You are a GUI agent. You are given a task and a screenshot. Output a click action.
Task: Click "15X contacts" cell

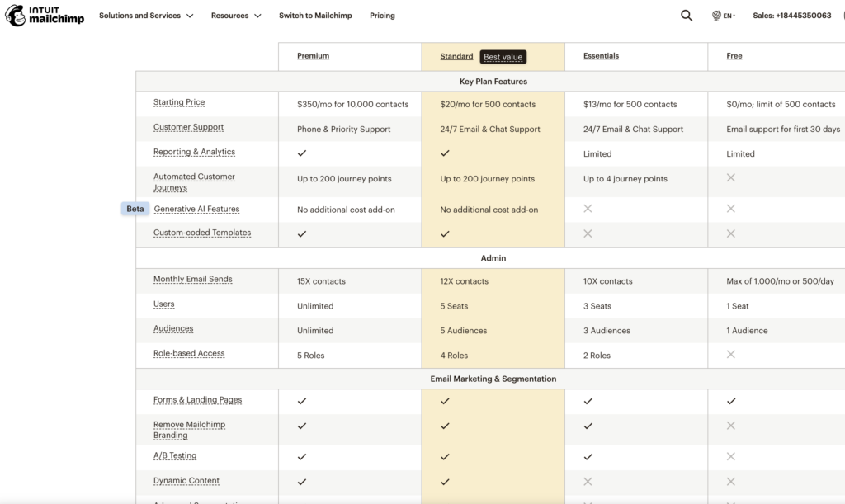click(x=321, y=281)
